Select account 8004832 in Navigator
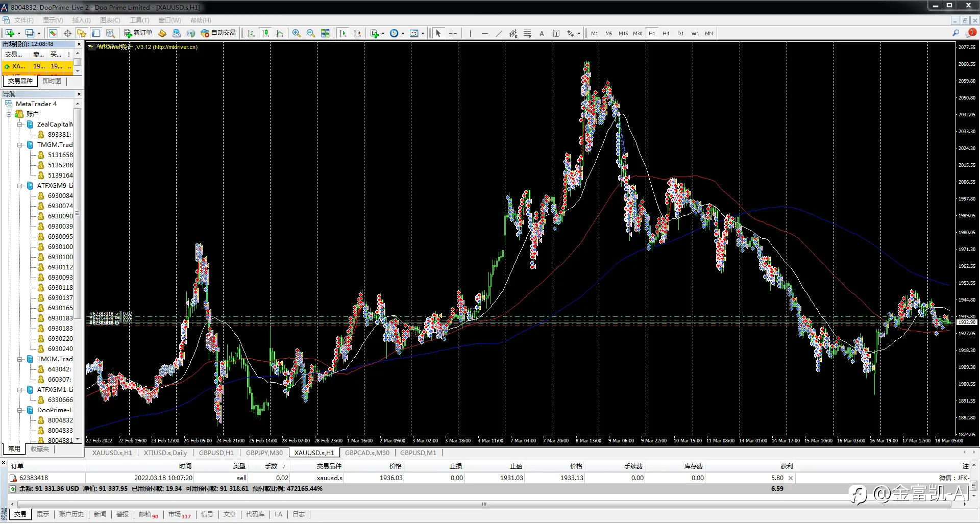 pos(60,420)
